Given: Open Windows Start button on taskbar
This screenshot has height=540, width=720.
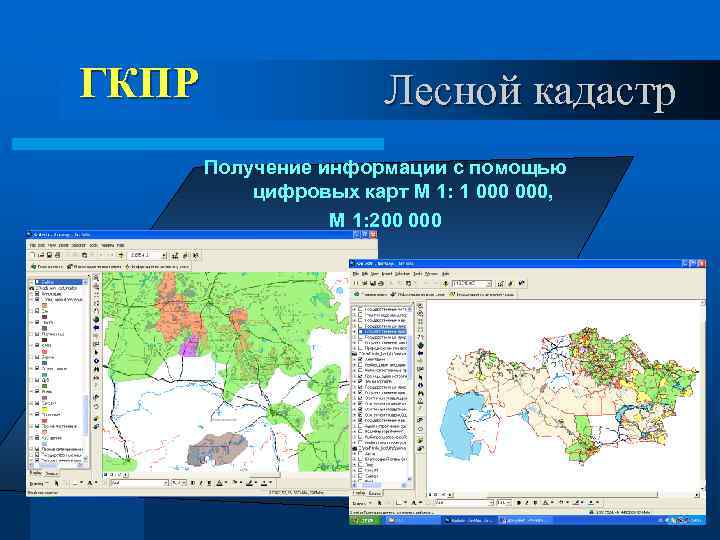Looking at the screenshot, I should pos(366,520).
